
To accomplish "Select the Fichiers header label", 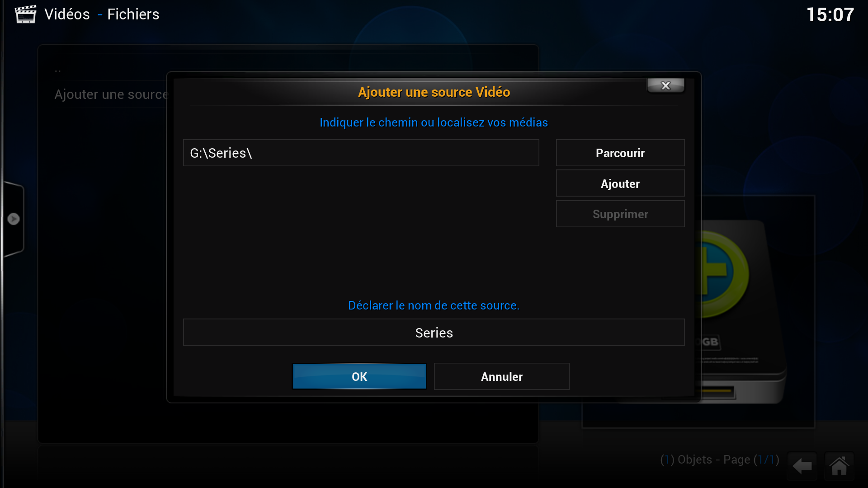I will pyautogui.click(x=133, y=14).
